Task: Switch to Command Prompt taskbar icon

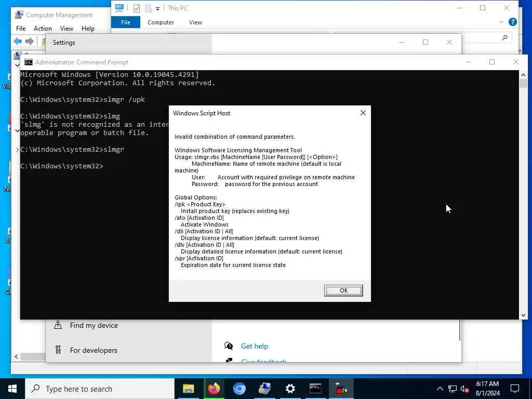Action: 315,389
